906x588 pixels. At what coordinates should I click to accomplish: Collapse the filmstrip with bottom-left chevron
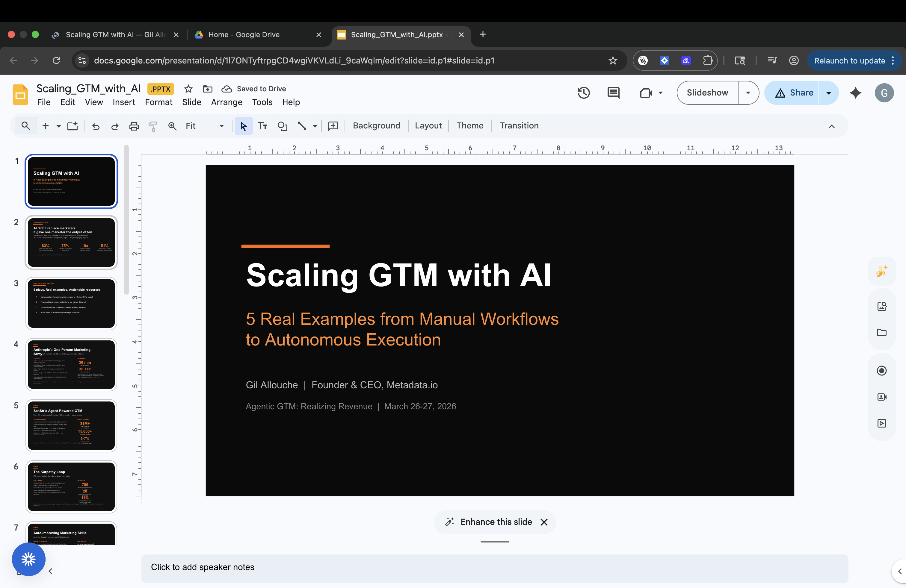(x=51, y=571)
